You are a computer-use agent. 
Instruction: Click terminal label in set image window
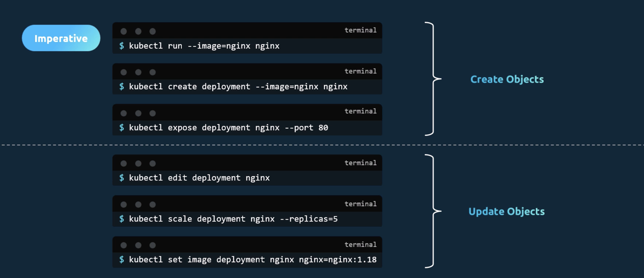tap(360, 245)
